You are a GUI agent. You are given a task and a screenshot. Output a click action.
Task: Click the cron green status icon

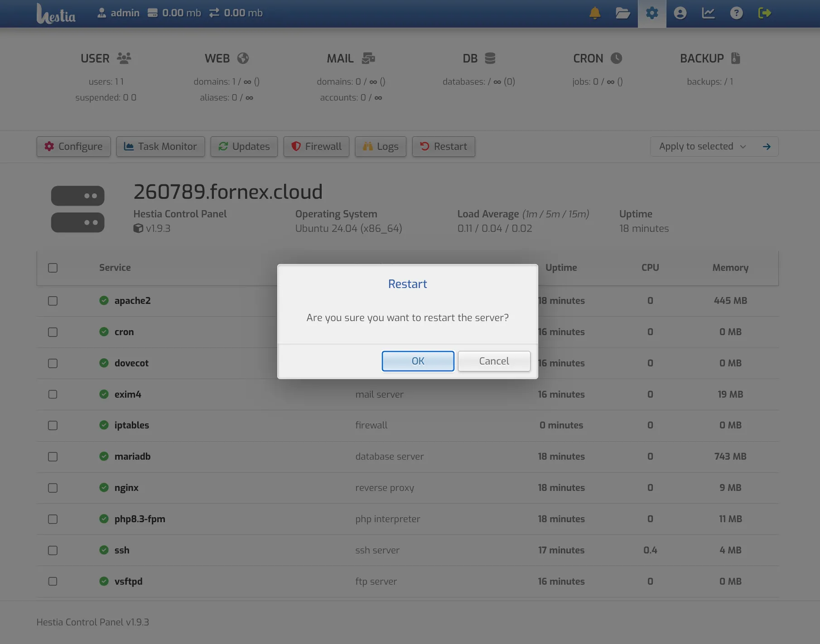(104, 332)
